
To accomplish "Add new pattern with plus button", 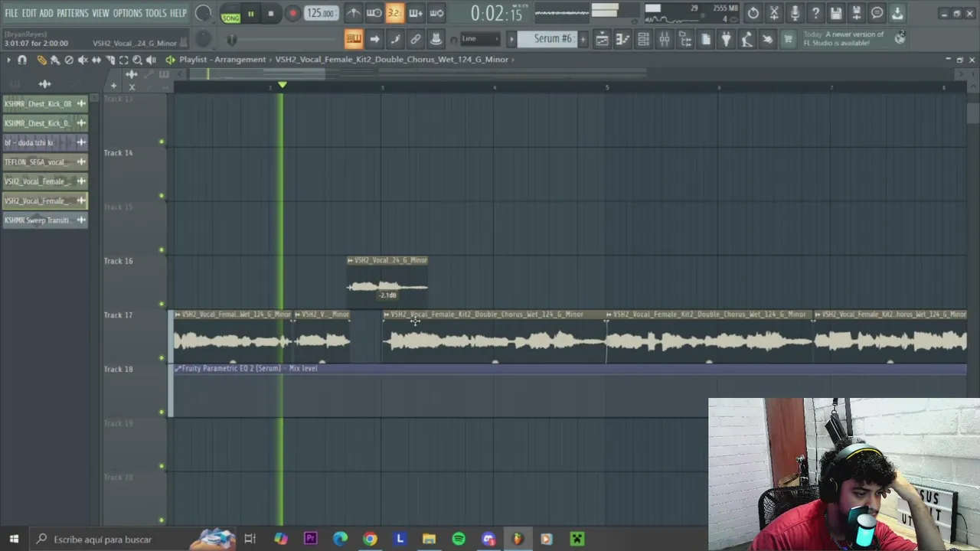I will 583,39.
